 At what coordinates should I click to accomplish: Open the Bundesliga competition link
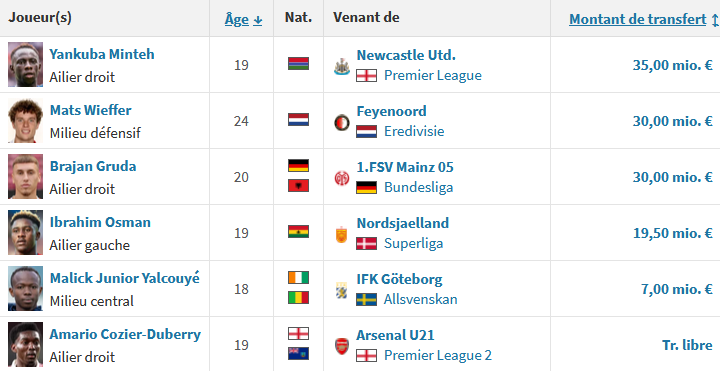pyautogui.click(x=418, y=187)
